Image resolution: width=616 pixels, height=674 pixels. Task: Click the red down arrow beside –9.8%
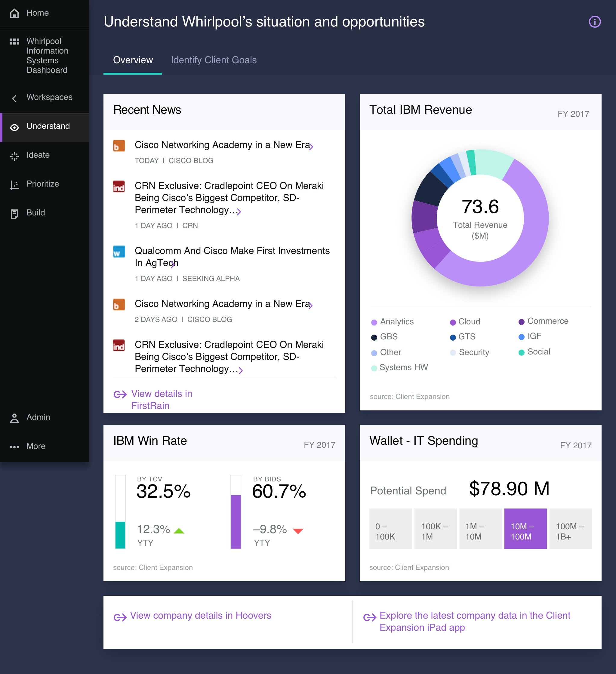click(x=298, y=531)
